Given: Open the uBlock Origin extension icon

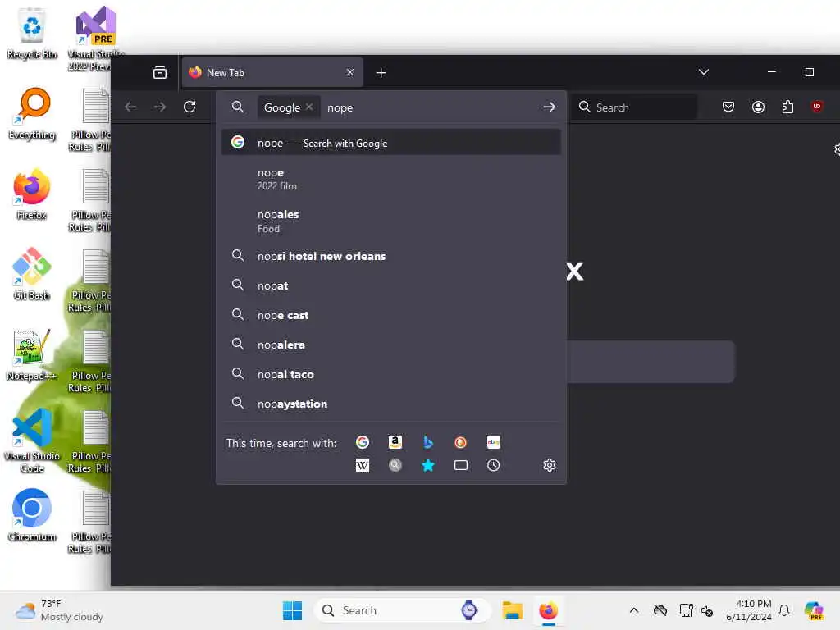Looking at the screenshot, I should point(817,107).
